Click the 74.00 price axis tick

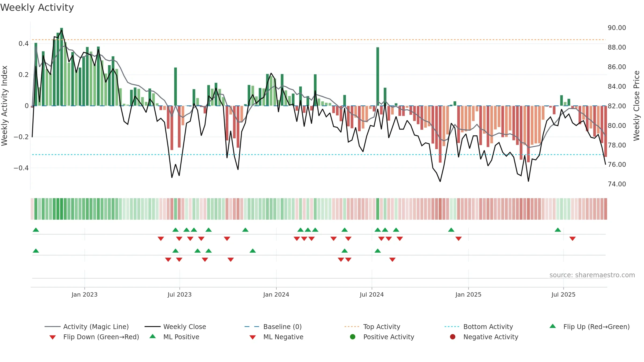point(617,184)
